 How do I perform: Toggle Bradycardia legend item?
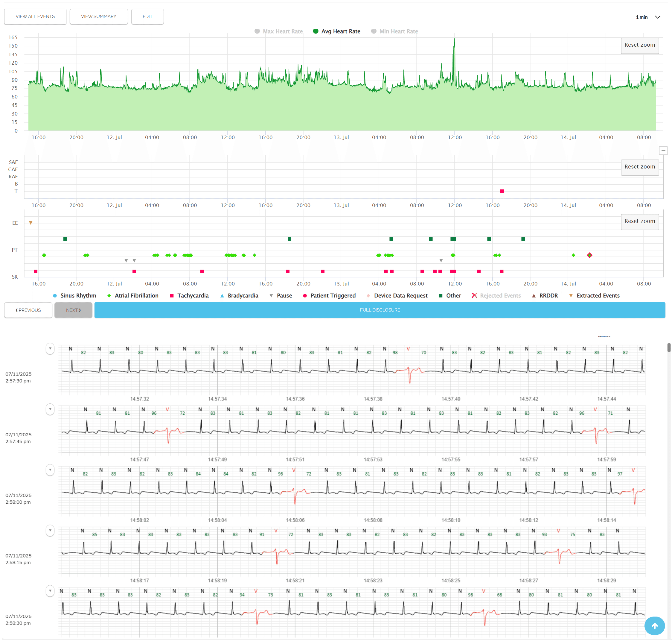point(239,295)
